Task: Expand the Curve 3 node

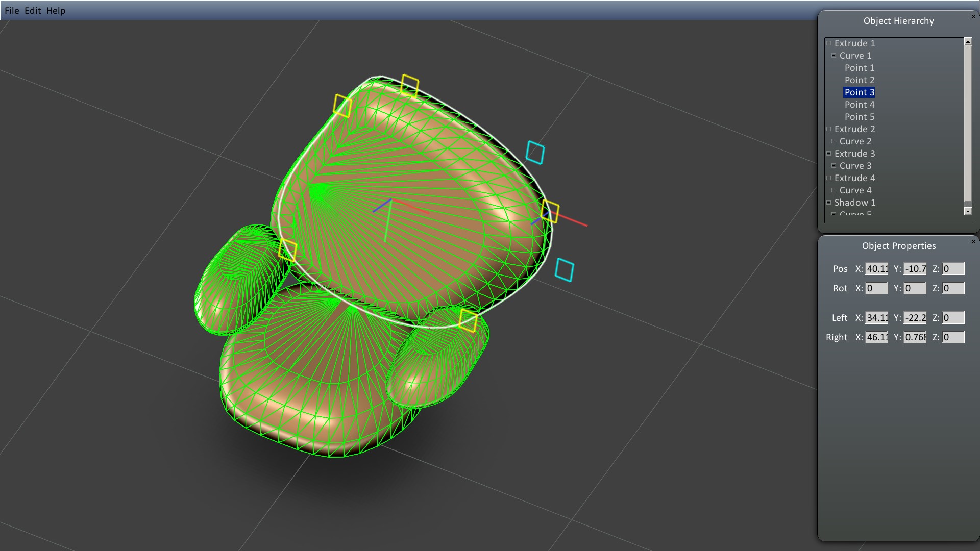Action: coord(834,166)
